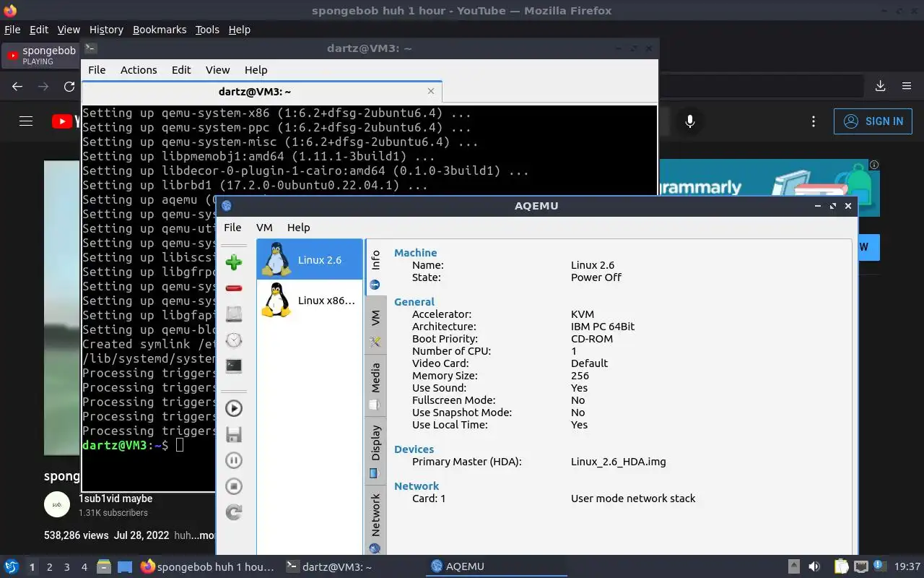The height and width of the screenshot is (578, 924).
Task: Click YouTube voice search microphone icon
Action: point(690,121)
